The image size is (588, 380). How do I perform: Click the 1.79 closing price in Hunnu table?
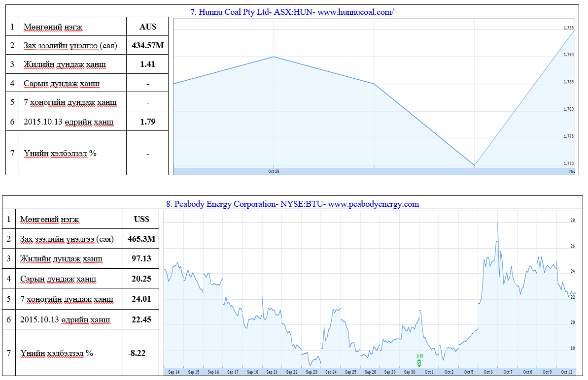tap(148, 121)
